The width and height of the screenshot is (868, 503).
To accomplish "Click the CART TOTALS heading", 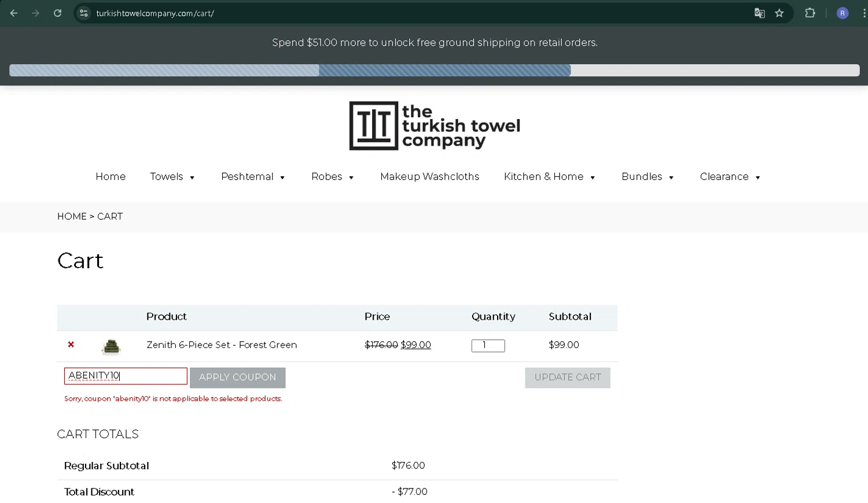I will pos(98,434).
